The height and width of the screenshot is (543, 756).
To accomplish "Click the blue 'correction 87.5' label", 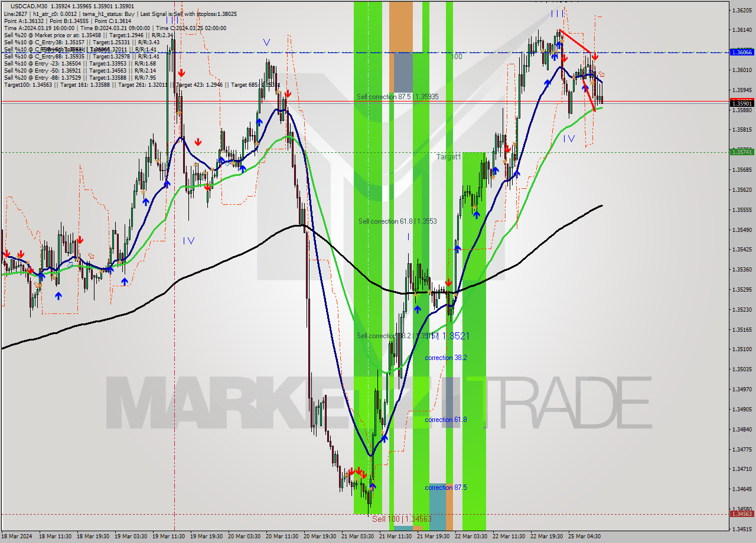I will click(445, 488).
